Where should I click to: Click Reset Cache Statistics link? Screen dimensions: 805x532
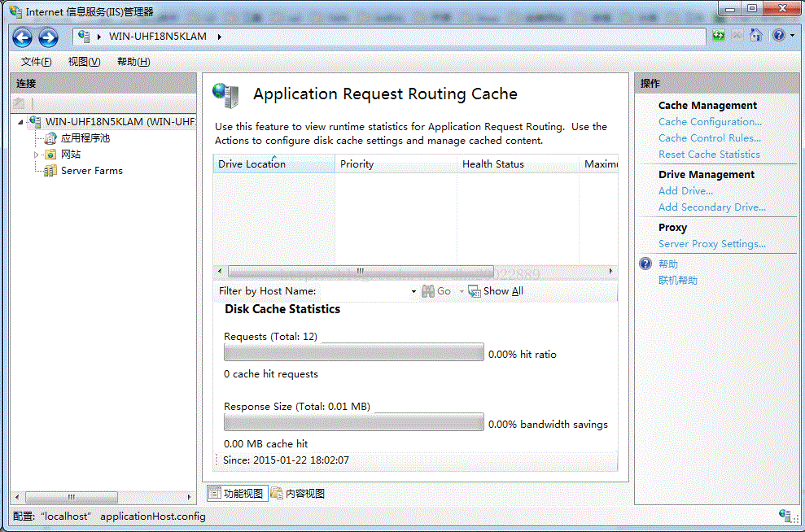tap(709, 155)
